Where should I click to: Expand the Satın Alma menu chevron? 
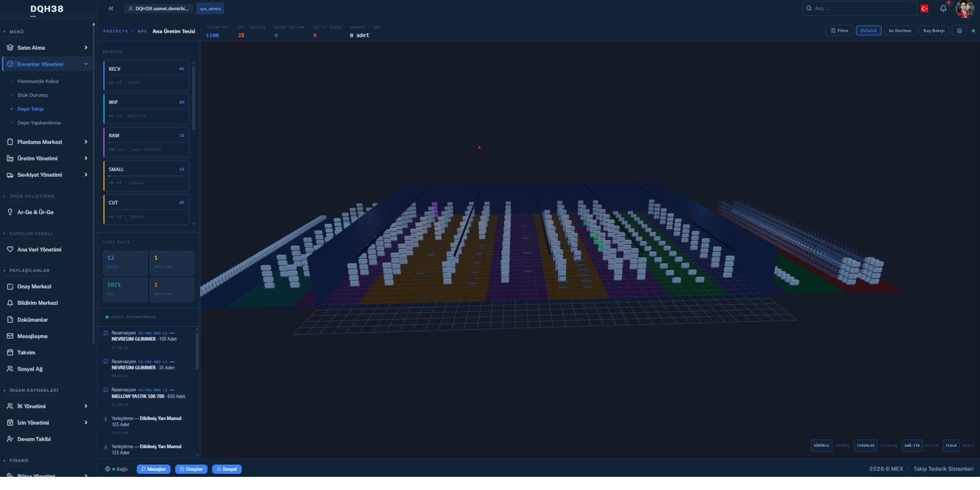point(86,47)
